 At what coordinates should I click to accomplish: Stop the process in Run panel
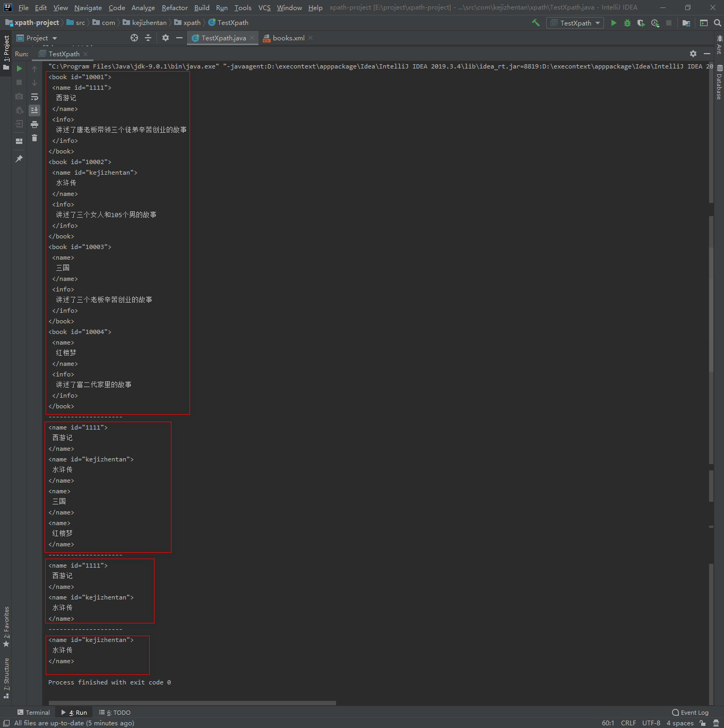pos(19,82)
